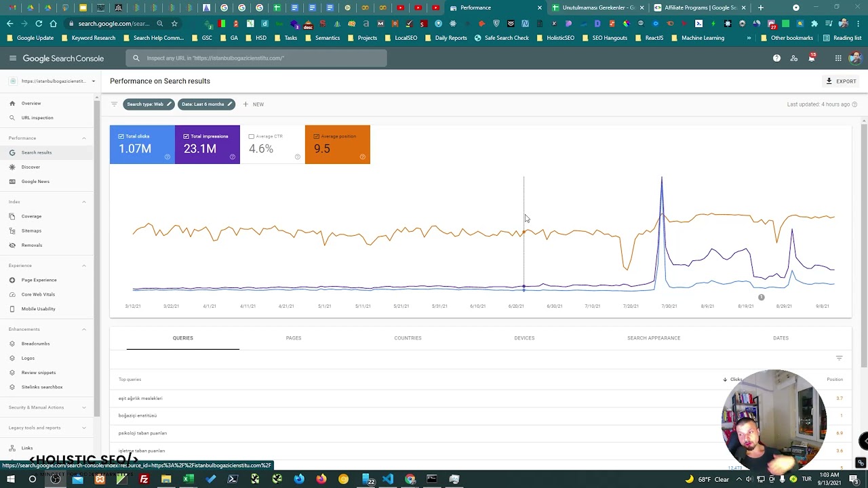The width and height of the screenshot is (868, 488).
Task: Open the Google apps grid icon
Action: (838, 58)
